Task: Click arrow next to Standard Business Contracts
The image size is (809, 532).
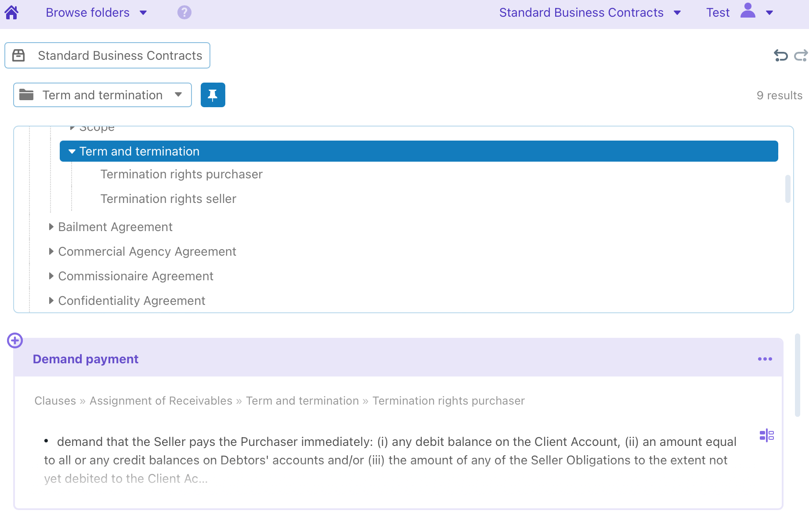Action: click(x=677, y=13)
